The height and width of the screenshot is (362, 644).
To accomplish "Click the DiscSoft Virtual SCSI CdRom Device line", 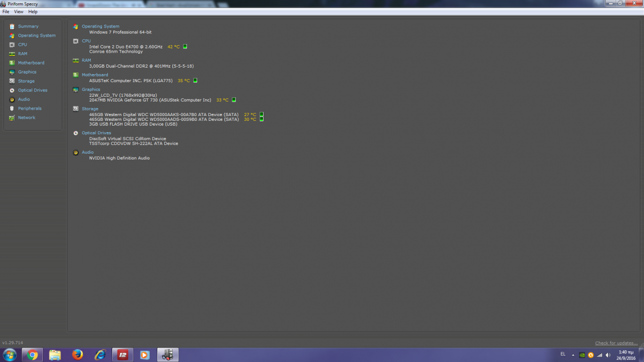I will 128,139.
